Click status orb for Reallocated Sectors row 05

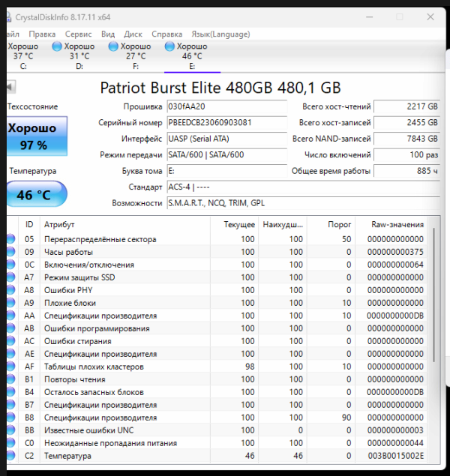click(10, 240)
